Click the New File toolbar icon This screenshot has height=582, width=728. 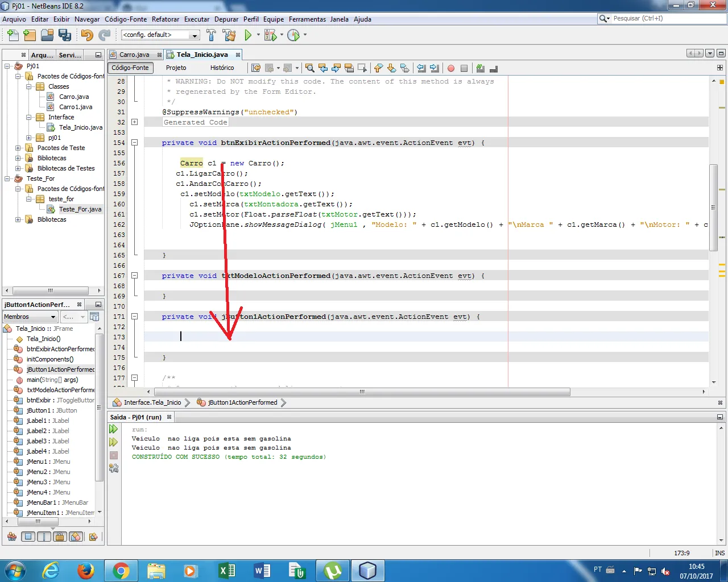click(x=12, y=35)
